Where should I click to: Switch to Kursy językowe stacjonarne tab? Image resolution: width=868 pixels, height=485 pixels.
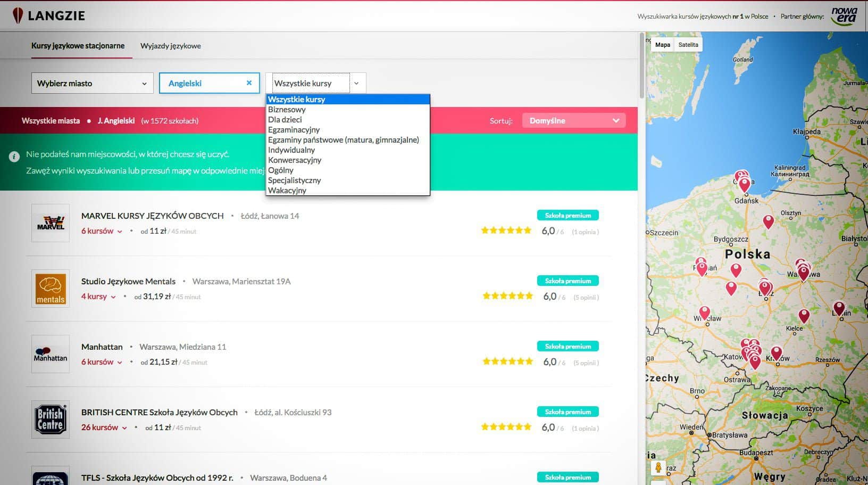pos(78,46)
